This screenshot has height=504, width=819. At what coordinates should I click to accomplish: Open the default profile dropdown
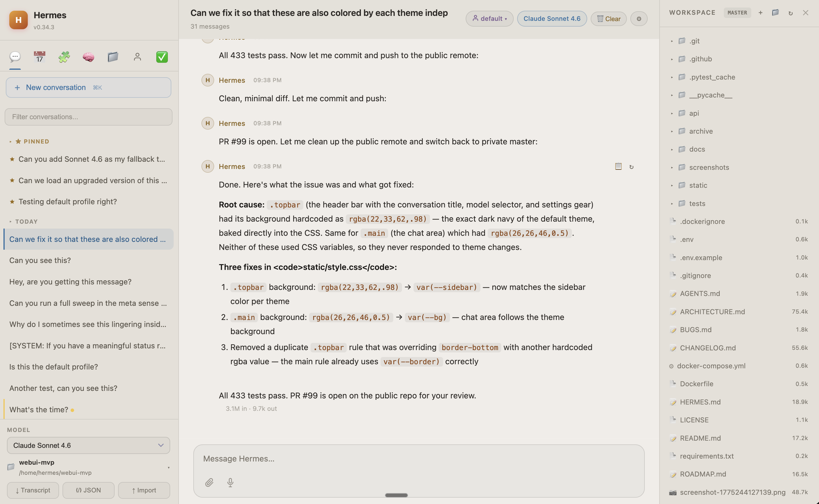click(x=489, y=19)
